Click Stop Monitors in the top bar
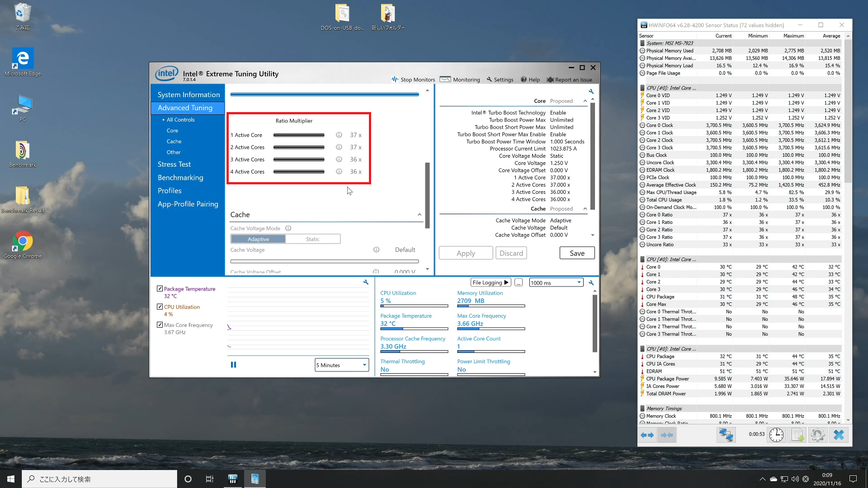The image size is (868, 488). [x=413, y=80]
